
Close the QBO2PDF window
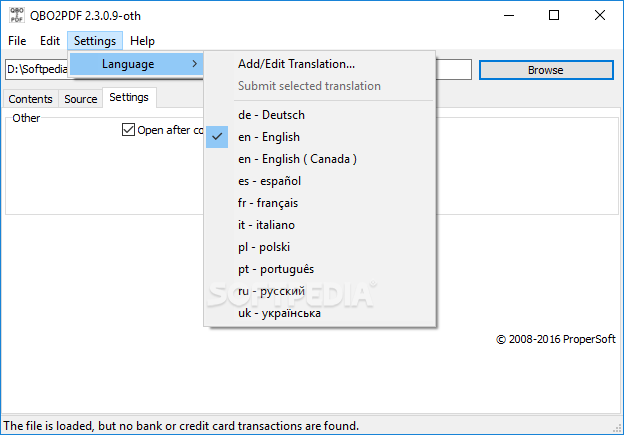600,16
